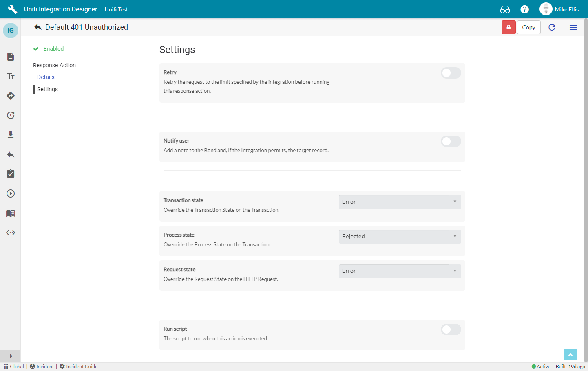588x371 pixels.
Task: Open the import download icon in sidebar
Action: (11, 134)
